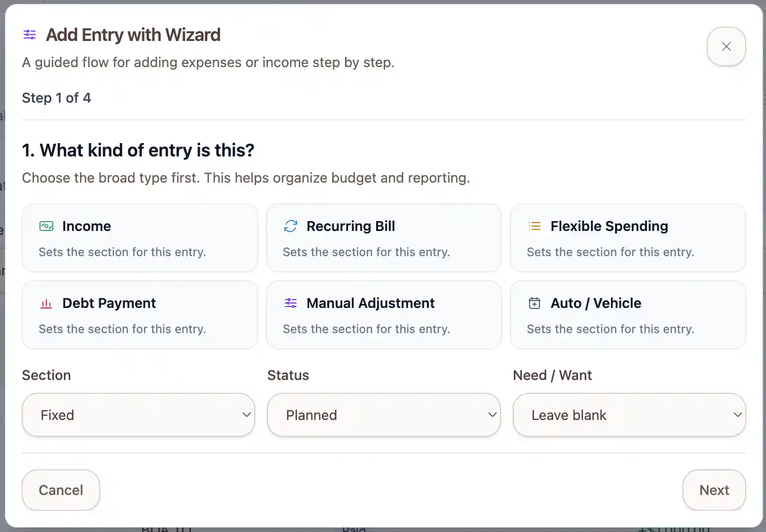Select the Debt Payment option card
This screenshot has width=766, height=532.
tap(140, 315)
